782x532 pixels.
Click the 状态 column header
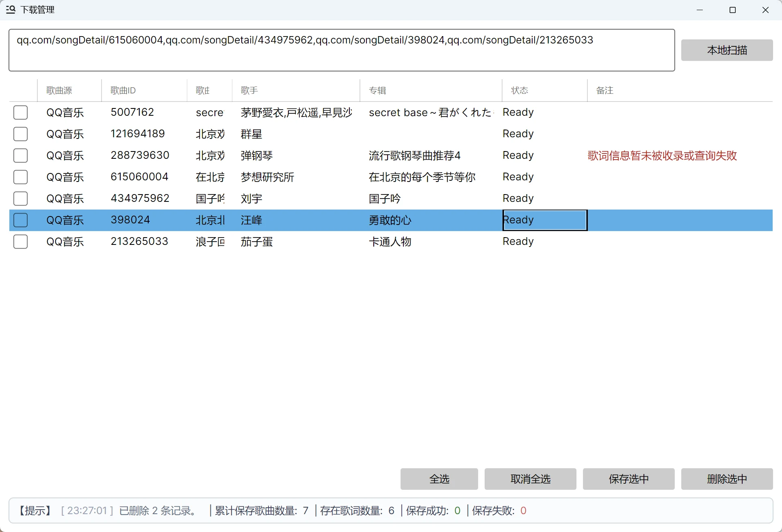coord(545,90)
